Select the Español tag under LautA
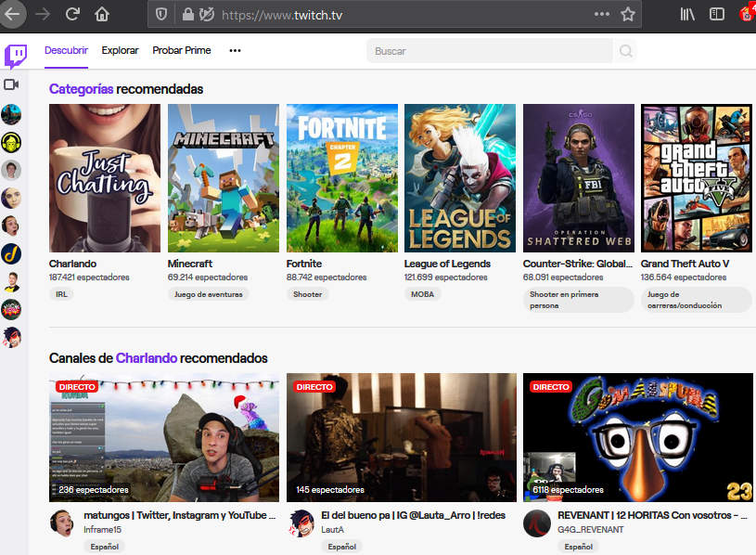The image size is (756, 555). tap(342, 547)
